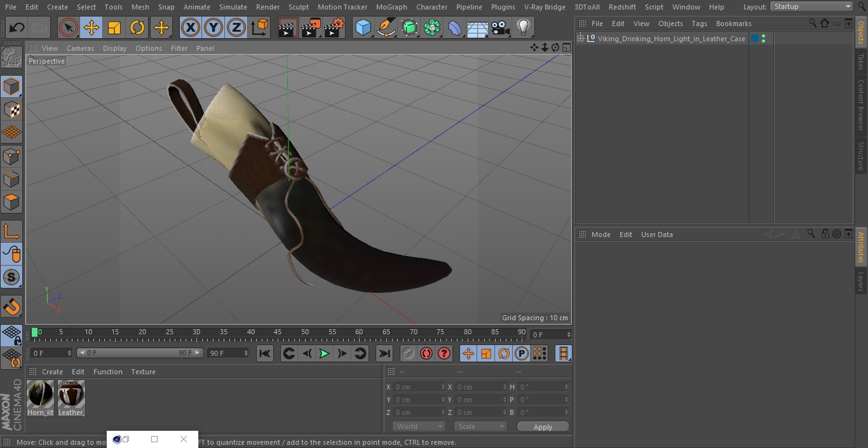The image size is (868, 448).
Task: Enable the Axis tool
Action: (11, 231)
